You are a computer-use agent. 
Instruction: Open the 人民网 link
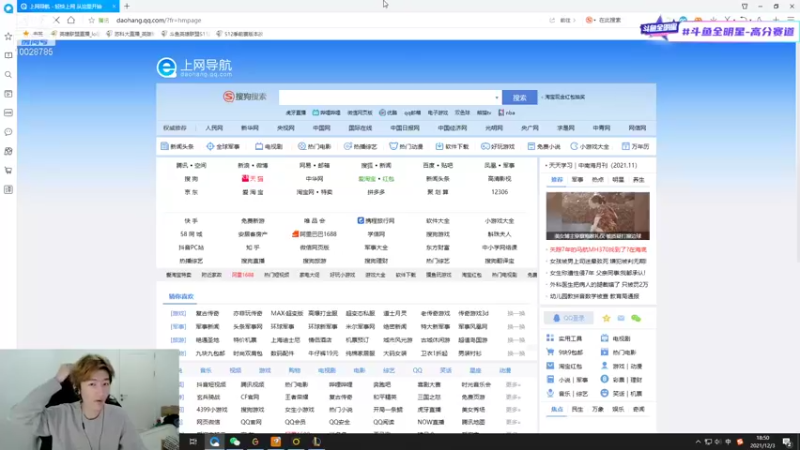point(214,128)
